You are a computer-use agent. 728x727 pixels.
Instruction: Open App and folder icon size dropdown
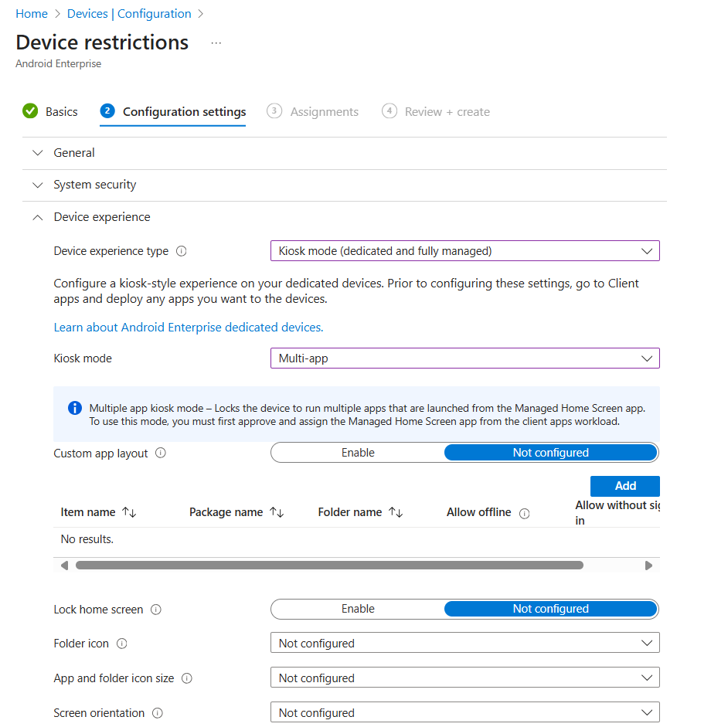tap(464, 678)
